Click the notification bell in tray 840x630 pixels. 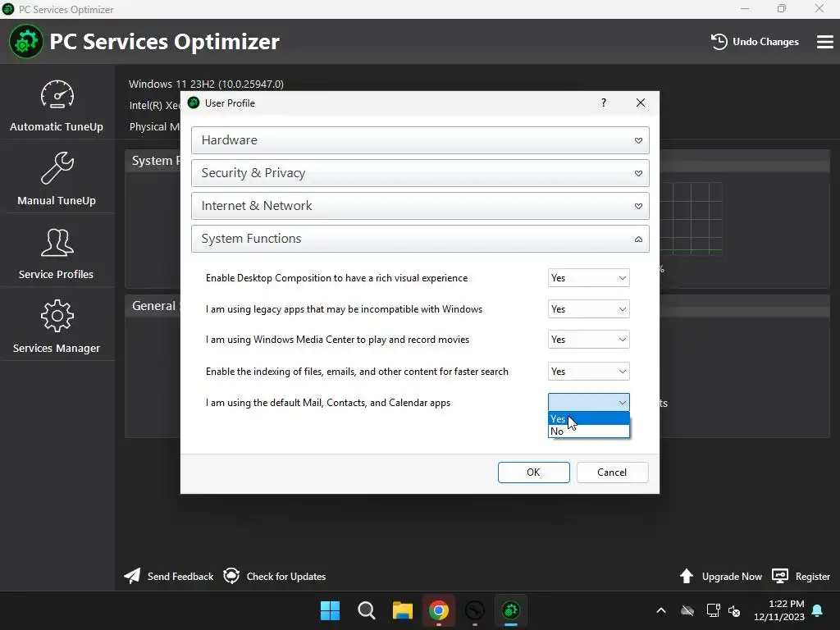pos(818,610)
